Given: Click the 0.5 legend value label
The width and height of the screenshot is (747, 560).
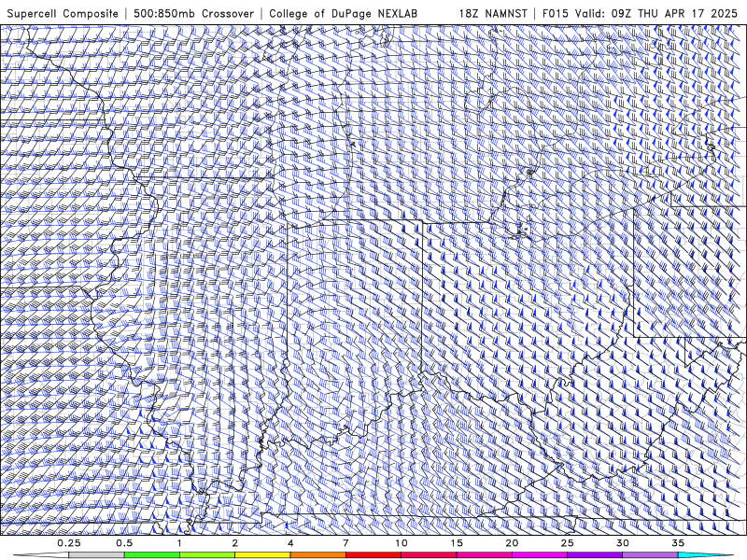Looking at the screenshot, I should point(124,543).
